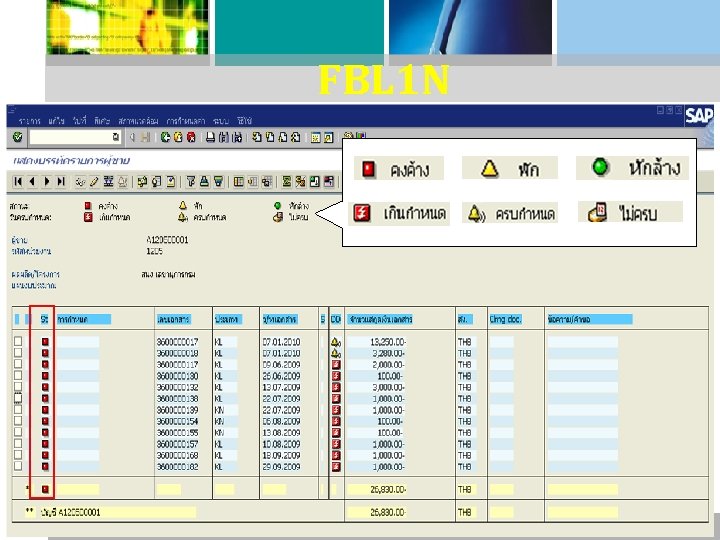The image size is (720, 540).
Task: Open the แก้ไข (Edit) menu
Action: 56,121
